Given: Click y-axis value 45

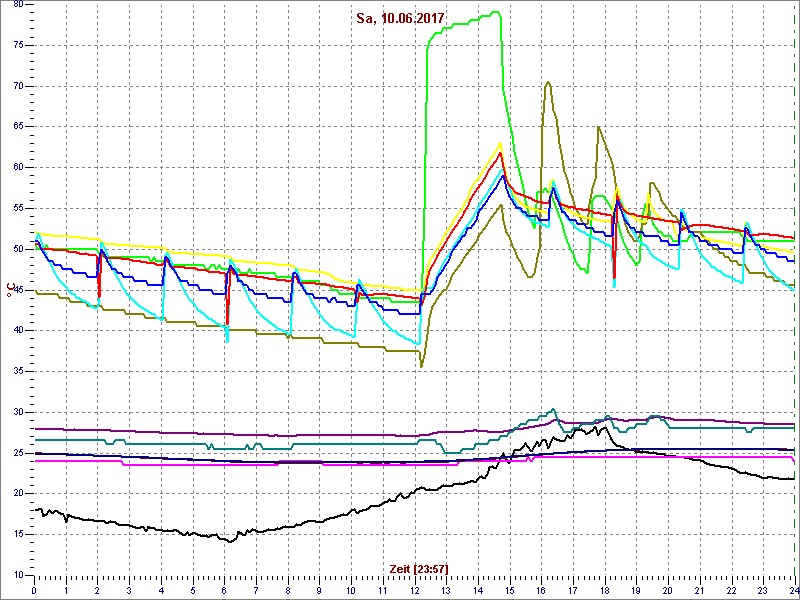Looking at the screenshot, I should pyautogui.click(x=17, y=290).
